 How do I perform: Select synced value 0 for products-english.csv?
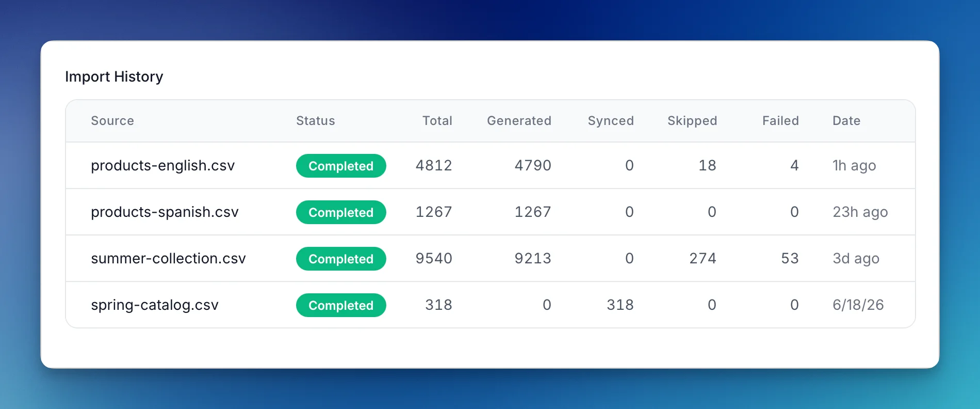pyautogui.click(x=629, y=165)
